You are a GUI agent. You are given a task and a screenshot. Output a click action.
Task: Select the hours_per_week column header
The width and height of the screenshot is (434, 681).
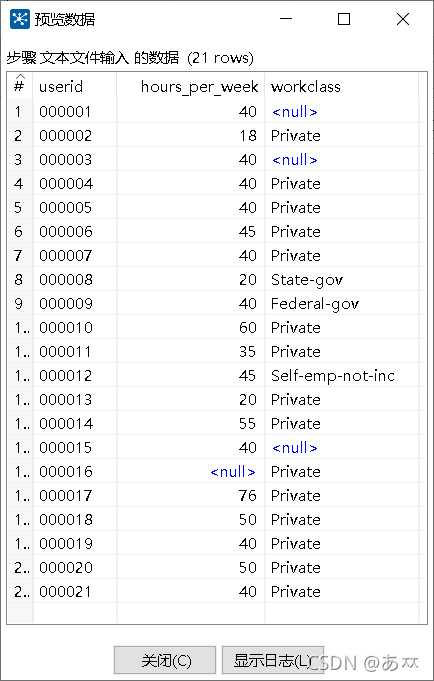tap(191, 87)
